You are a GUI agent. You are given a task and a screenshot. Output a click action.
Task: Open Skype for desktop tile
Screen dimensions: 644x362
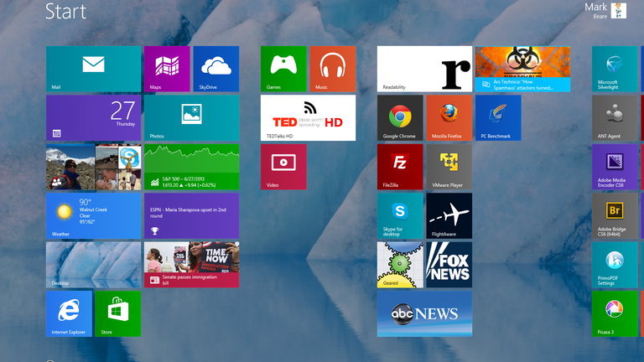coord(400,216)
